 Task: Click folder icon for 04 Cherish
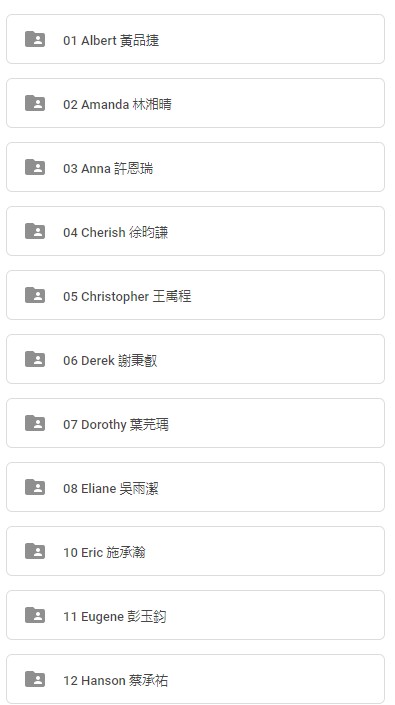[x=35, y=231]
